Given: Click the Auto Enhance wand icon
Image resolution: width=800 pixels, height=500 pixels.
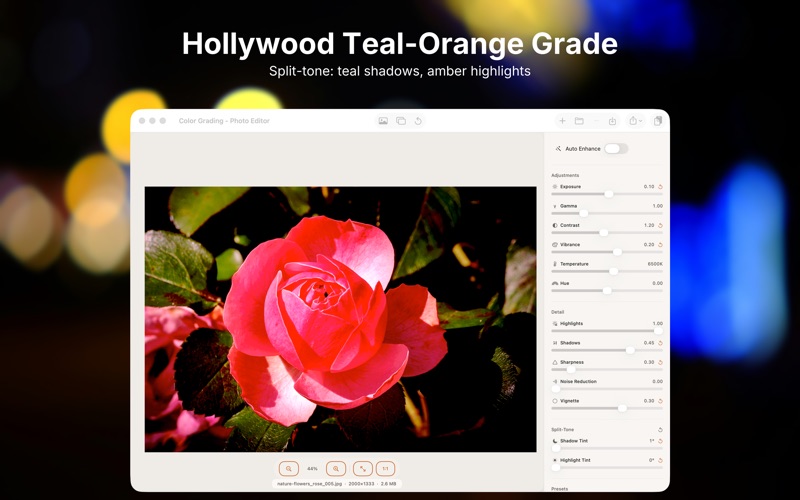Looking at the screenshot, I should tap(558, 148).
